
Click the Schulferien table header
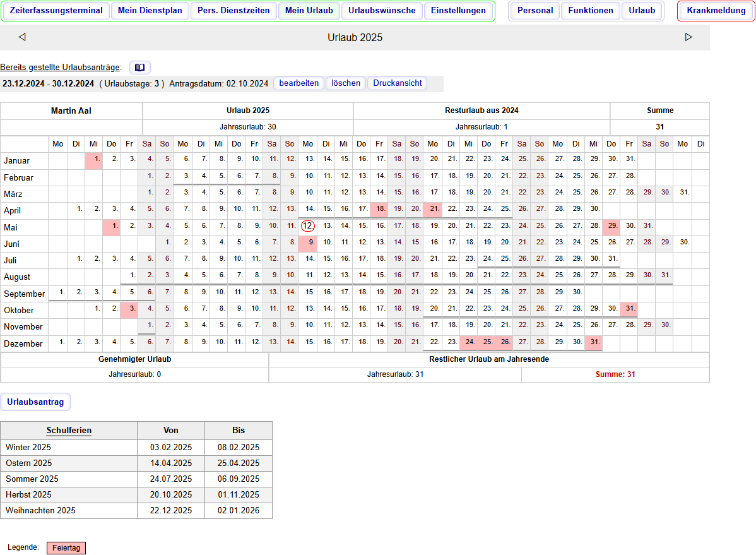click(69, 431)
